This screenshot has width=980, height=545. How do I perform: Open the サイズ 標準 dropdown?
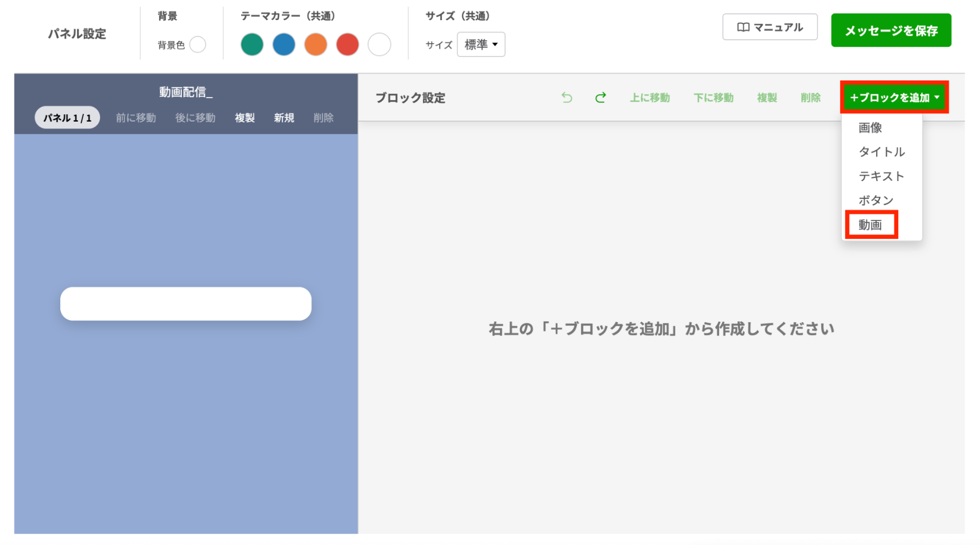click(x=481, y=45)
